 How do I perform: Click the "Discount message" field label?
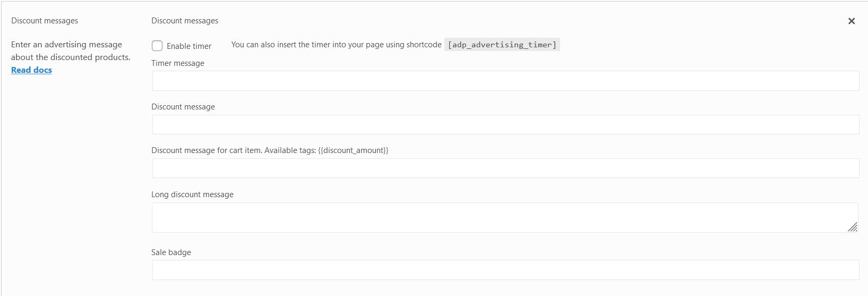click(183, 107)
